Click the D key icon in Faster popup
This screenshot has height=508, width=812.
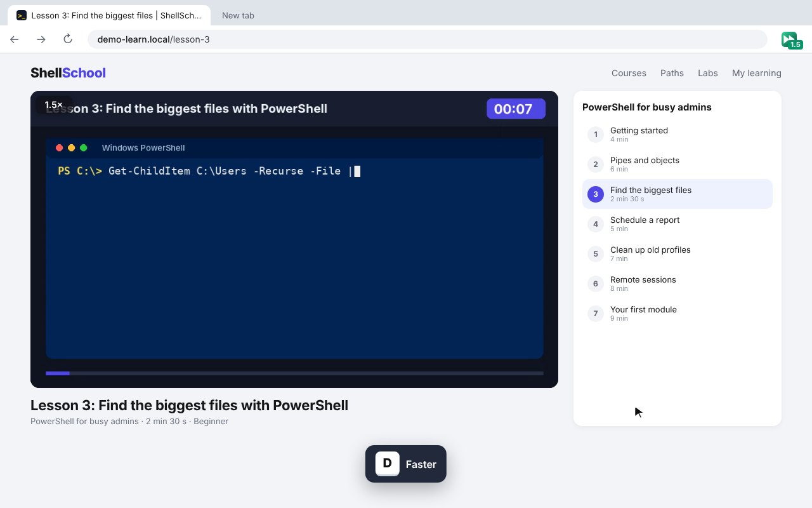[x=387, y=464]
